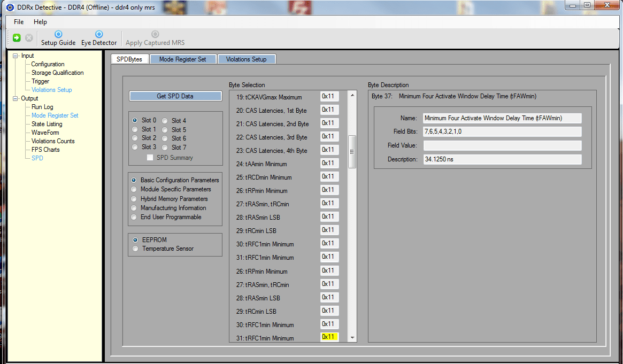Open the File menu
623x364 pixels.
[19, 22]
